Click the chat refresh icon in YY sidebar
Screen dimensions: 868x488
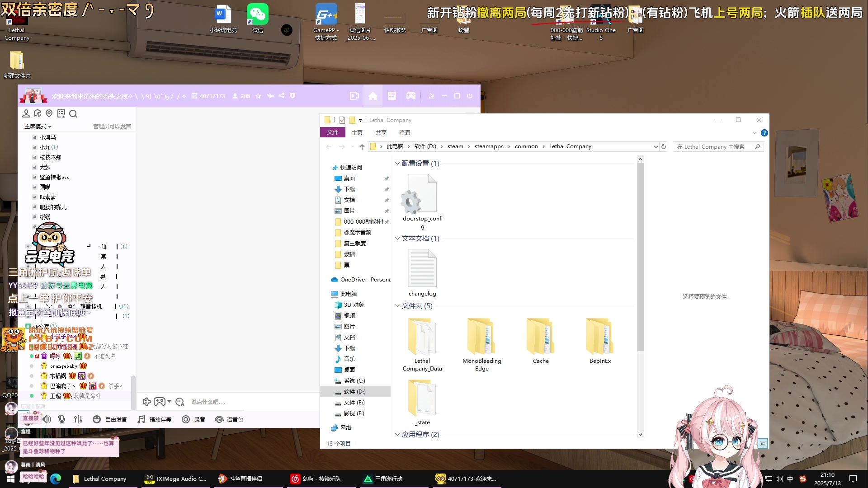pyautogui.click(x=38, y=113)
